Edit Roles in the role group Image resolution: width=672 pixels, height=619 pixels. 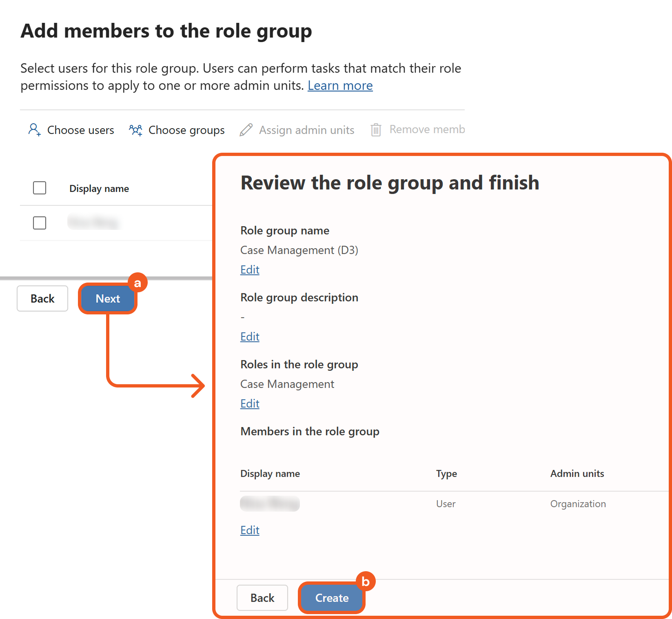click(x=250, y=404)
